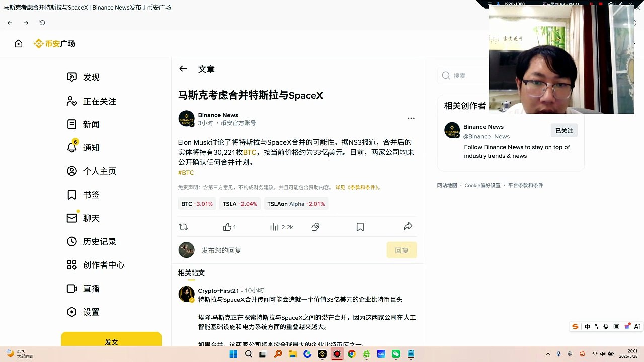This screenshot has height=362, width=644.
Task: Click the repost icon under the article
Action: pos(183,227)
